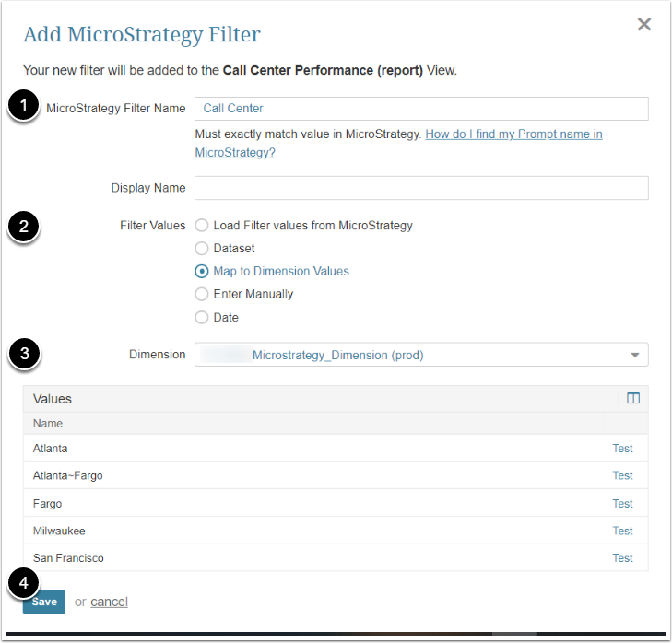This screenshot has height=643, width=672.
Task: Click the Values table heading
Action: pyautogui.click(x=53, y=399)
